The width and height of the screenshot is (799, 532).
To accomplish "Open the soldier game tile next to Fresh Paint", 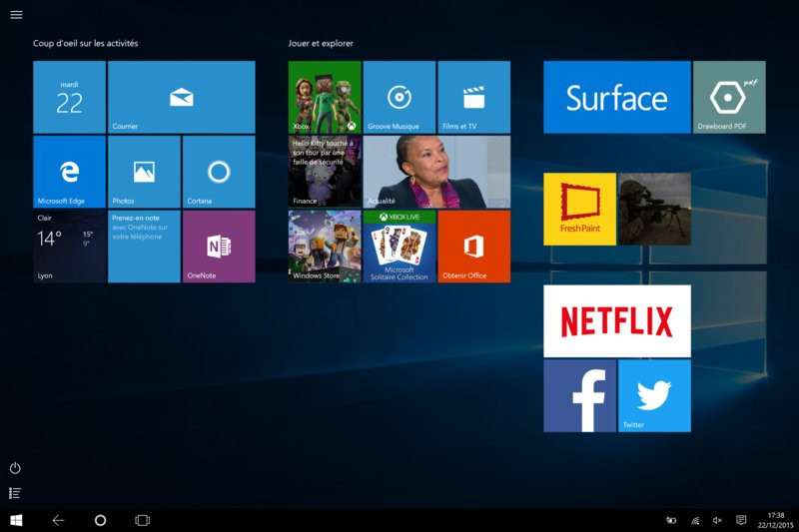I will click(x=655, y=210).
